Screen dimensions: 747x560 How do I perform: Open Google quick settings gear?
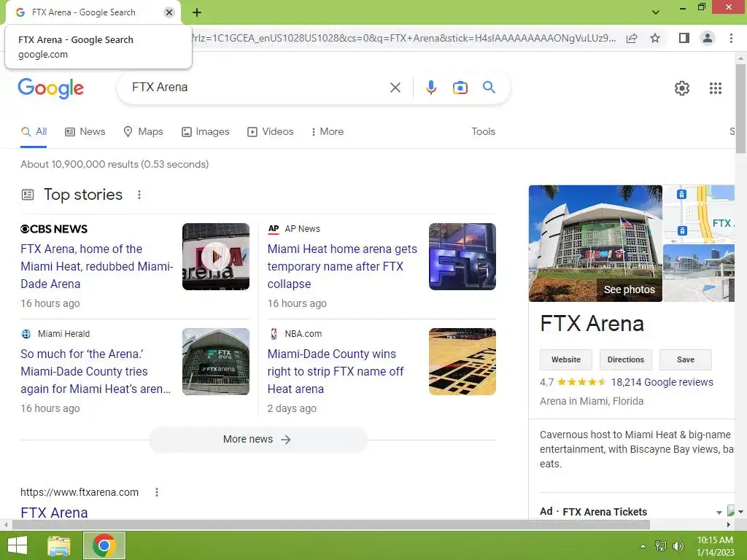pos(682,88)
